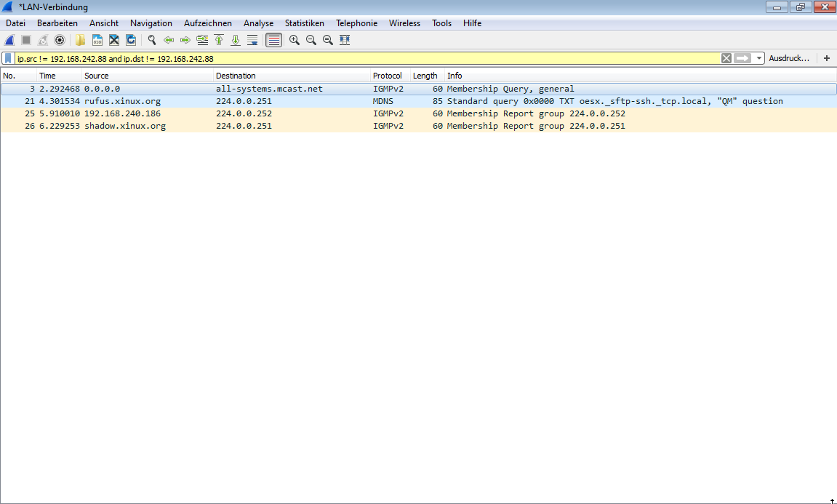Reload this capture file
Image resolution: width=837 pixels, height=504 pixels.
point(131,40)
